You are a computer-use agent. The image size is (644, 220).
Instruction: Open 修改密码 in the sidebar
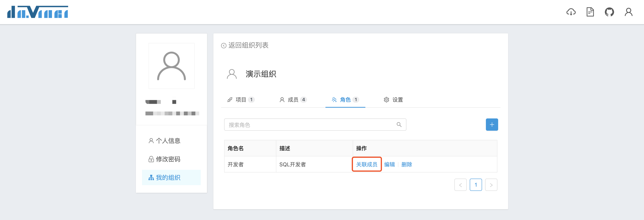[x=168, y=159]
